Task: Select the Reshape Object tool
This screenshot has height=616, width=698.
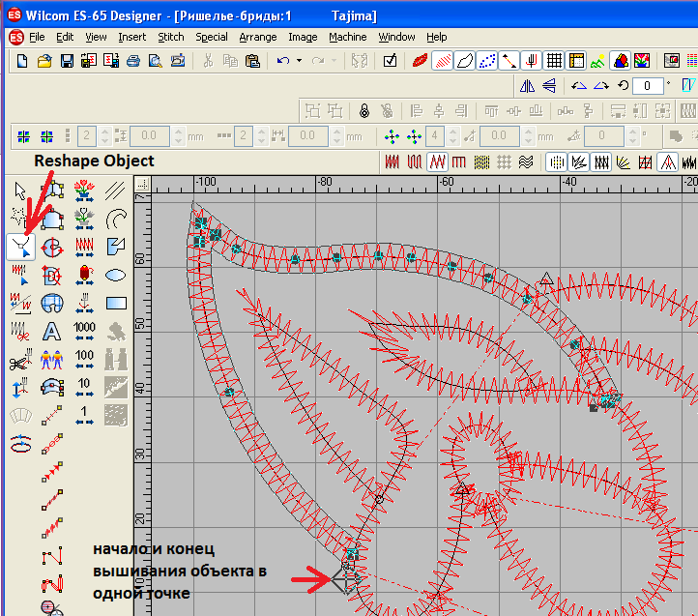Action: (x=21, y=248)
